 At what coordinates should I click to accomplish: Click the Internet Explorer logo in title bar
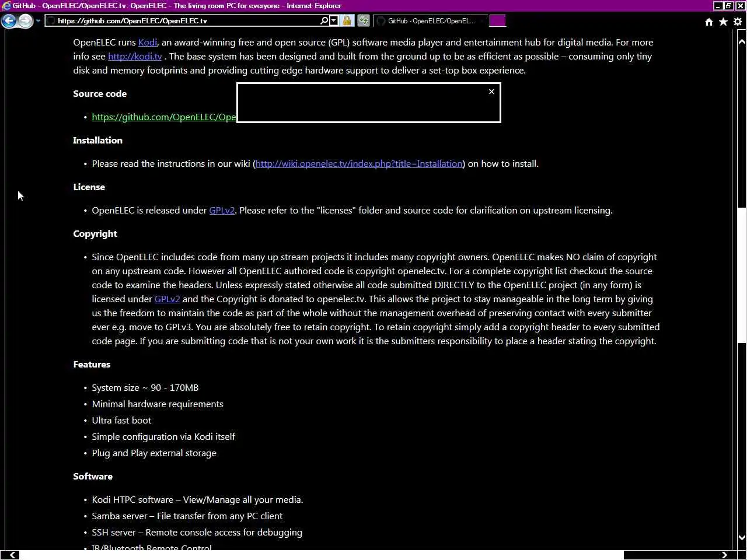click(6, 6)
